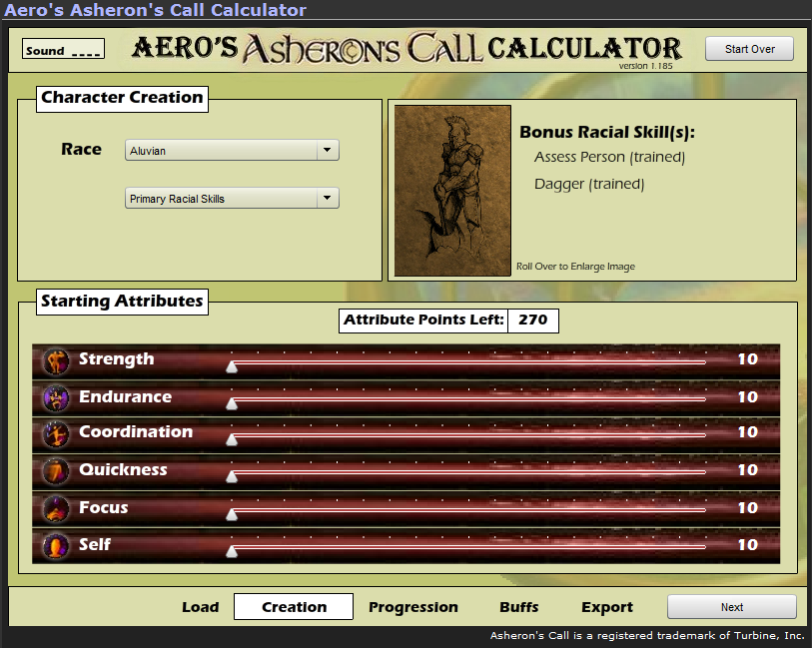Select the Creation tab

click(x=294, y=607)
